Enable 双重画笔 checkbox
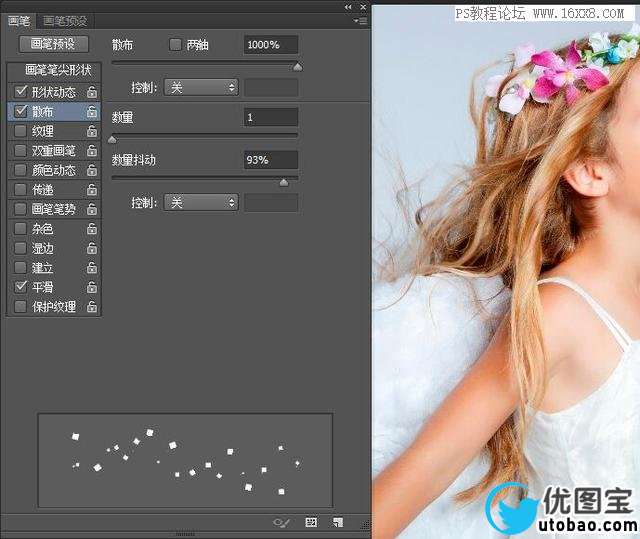The image size is (640, 539). coord(20,151)
